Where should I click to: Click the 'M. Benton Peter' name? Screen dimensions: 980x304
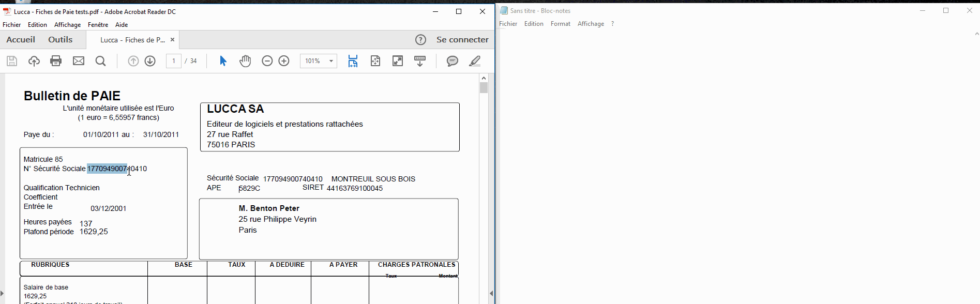point(269,208)
